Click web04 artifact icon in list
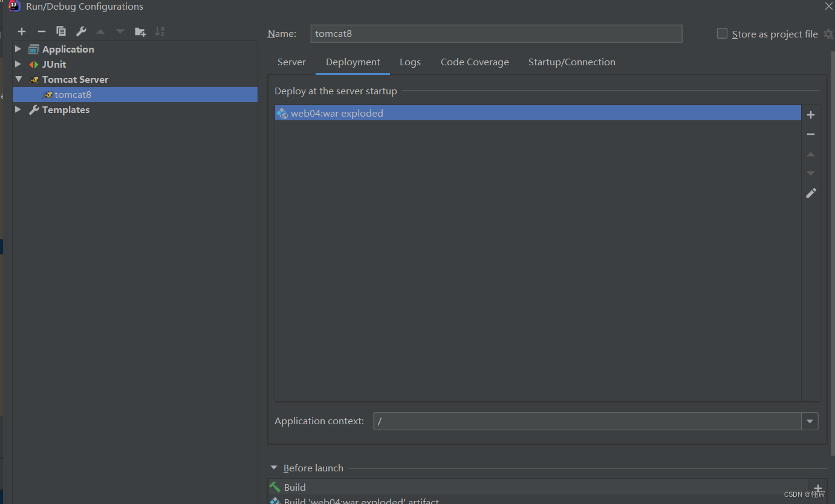 282,113
